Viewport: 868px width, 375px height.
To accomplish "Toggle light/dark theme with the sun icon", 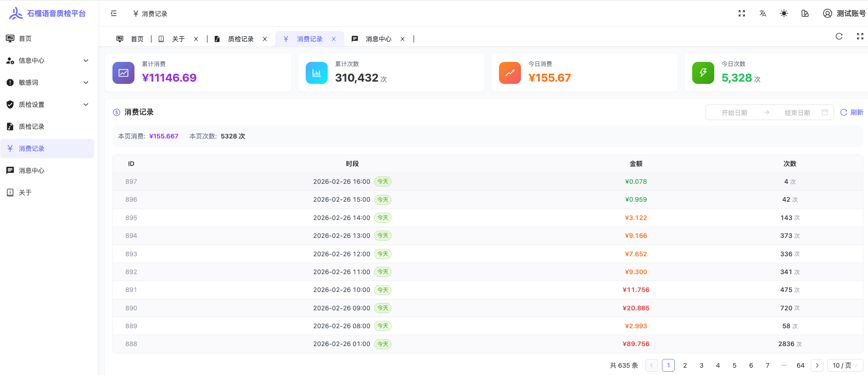I will click(784, 14).
